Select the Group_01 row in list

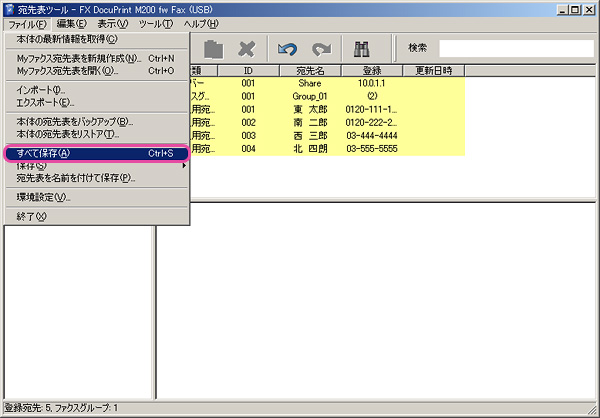click(x=311, y=96)
